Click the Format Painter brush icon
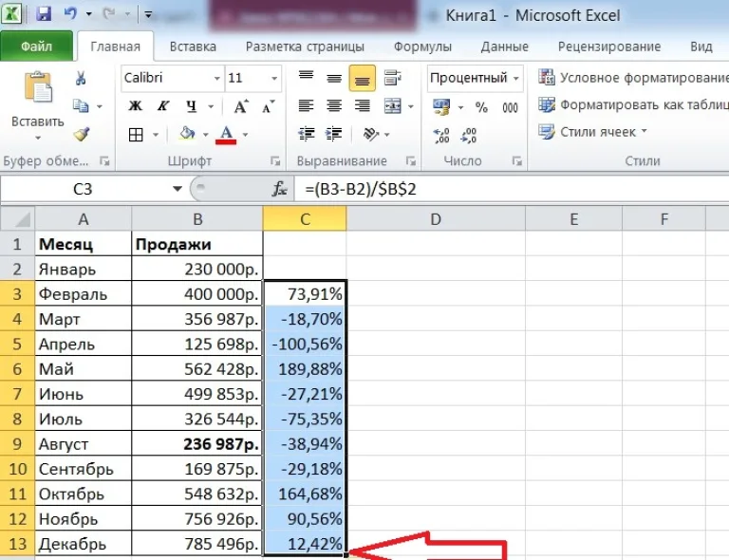The width and height of the screenshot is (729, 560). tap(82, 135)
